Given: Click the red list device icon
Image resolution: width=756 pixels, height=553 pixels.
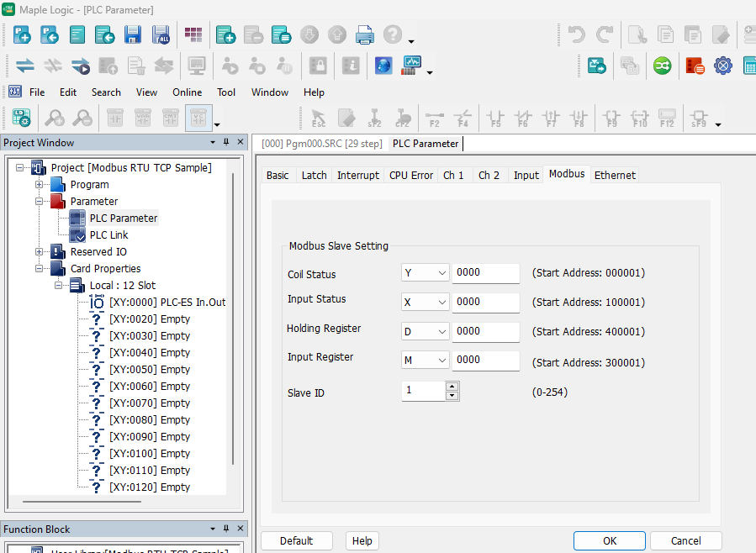Looking at the screenshot, I should tap(695, 66).
